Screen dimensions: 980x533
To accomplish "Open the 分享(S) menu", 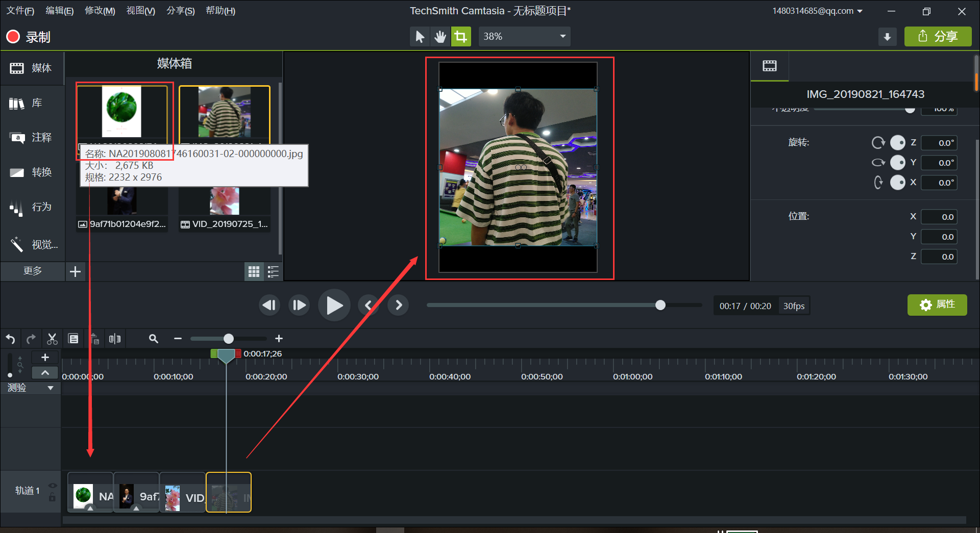I will [x=181, y=11].
